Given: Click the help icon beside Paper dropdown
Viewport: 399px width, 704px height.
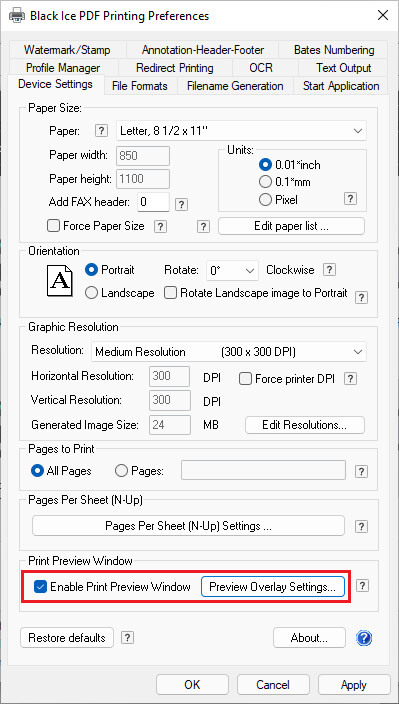Looking at the screenshot, I should click(102, 131).
